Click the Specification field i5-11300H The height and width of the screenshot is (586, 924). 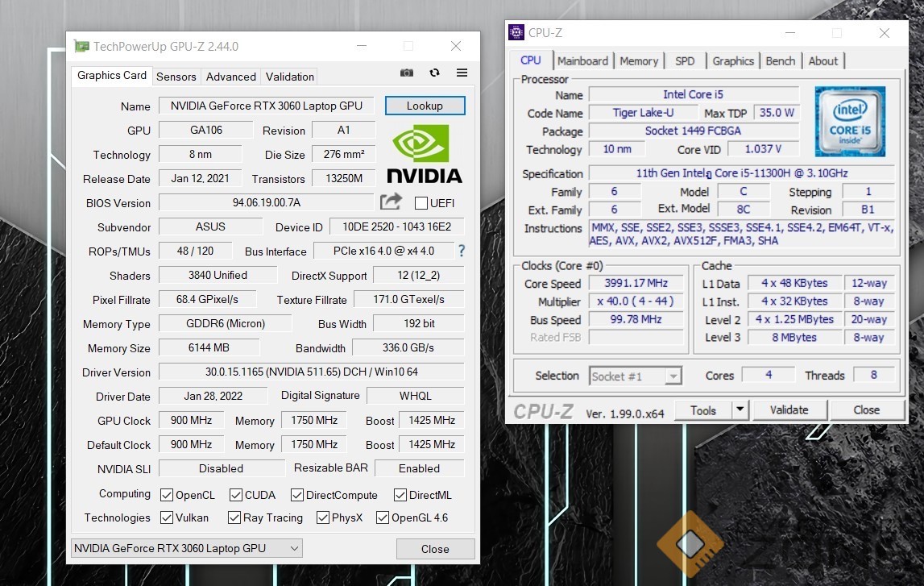(742, 173)
